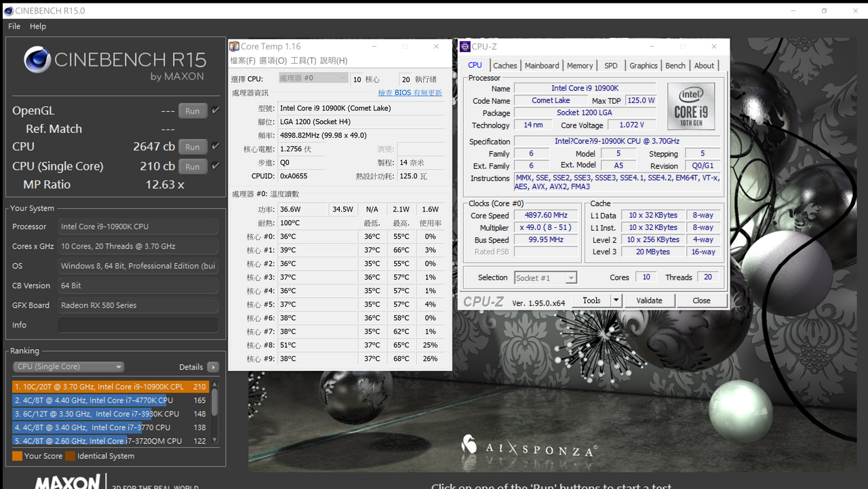Click the CPU-Z Tools button

(x=591, y=300)
